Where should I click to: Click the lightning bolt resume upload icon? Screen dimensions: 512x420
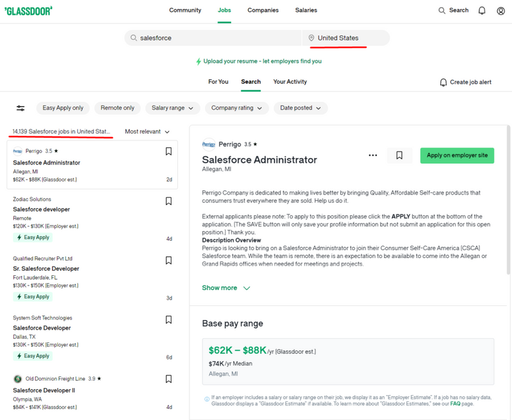(198, 61)
